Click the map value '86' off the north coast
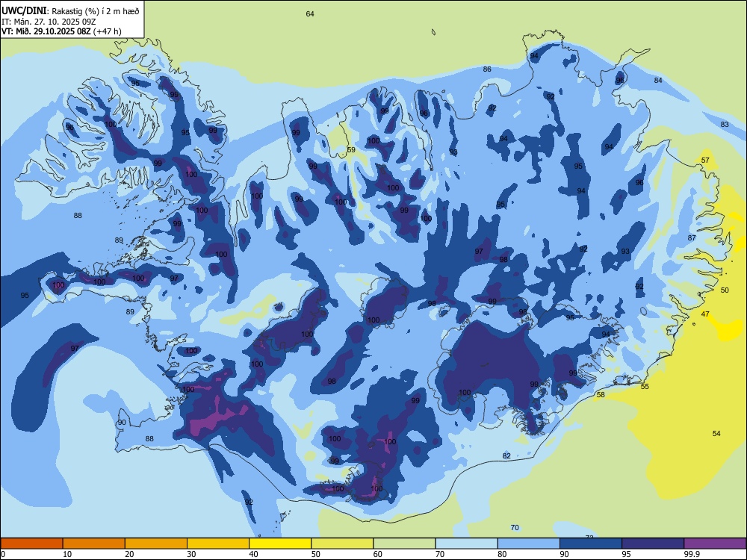747x560 pixels. [x=487, y=69]
